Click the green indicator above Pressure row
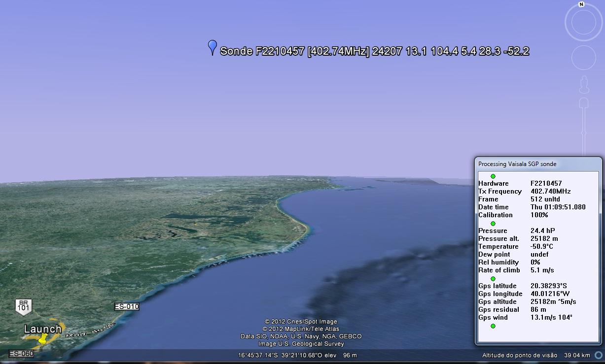Viewport: 605px width, 364px height. click(493, 224)
